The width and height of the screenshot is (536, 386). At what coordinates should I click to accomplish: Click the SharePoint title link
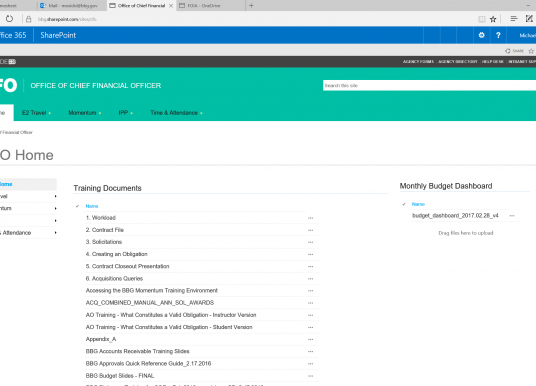pyautogui.click(x=58, y=35)
